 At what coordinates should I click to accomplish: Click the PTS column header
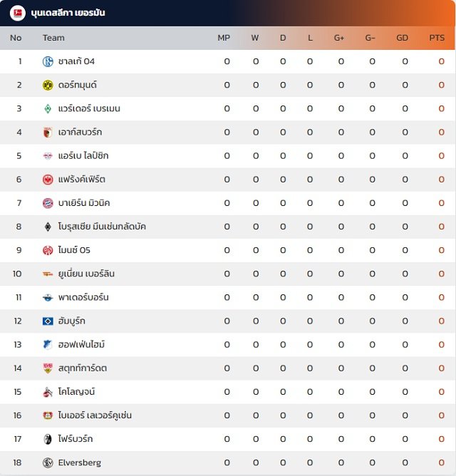pos(437,38)
